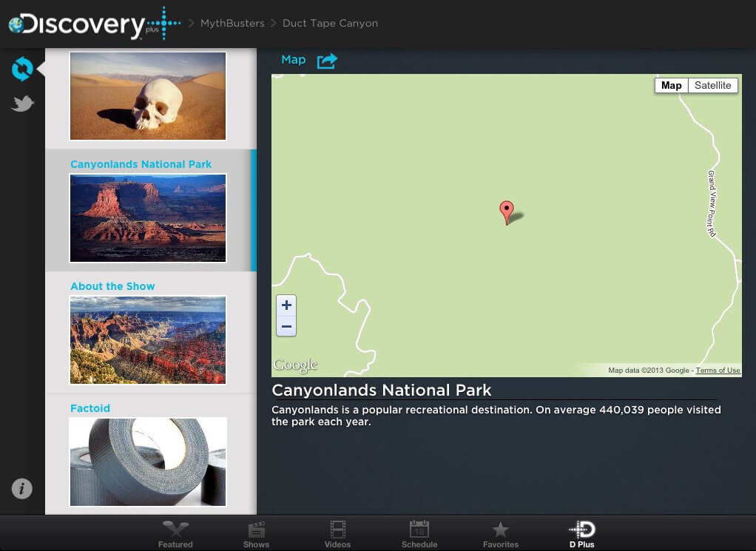The width and height of the screenshot is (756, 551).
Task: Open the Favorites star tab
Action: pyautogui.click(x=501, y=534)
